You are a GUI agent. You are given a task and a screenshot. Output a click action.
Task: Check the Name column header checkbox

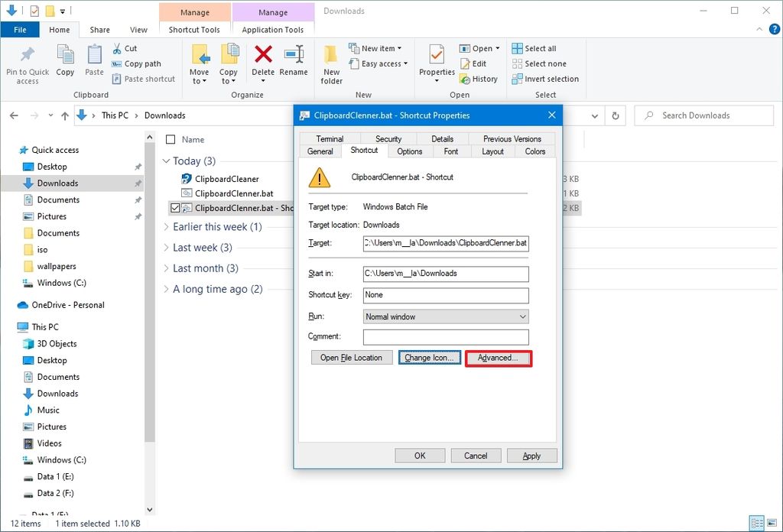[170, 140]
